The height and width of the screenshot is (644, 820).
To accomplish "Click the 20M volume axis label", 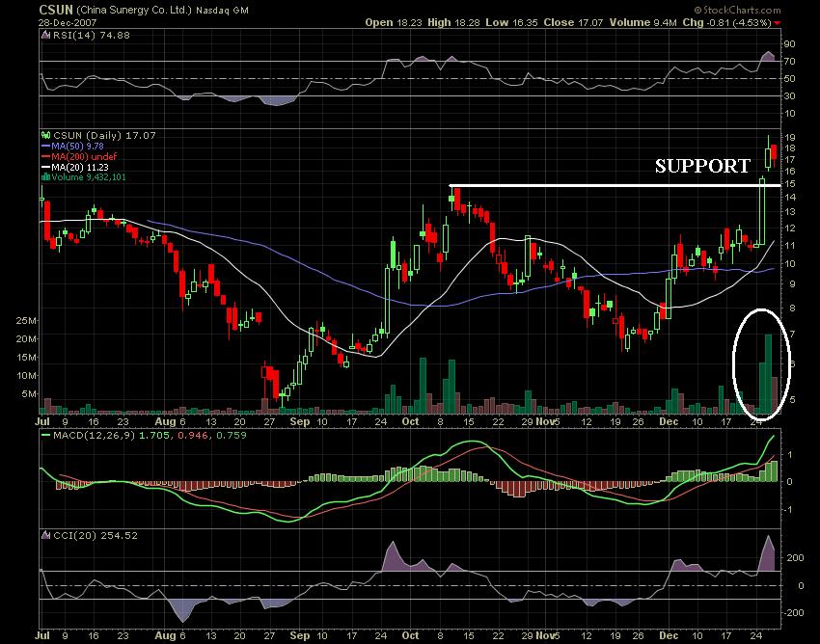I will (26, 338).
